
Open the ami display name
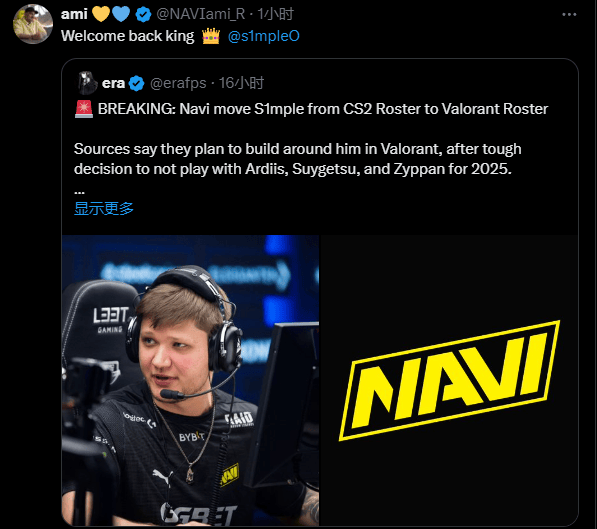click(x=74, y=14)
